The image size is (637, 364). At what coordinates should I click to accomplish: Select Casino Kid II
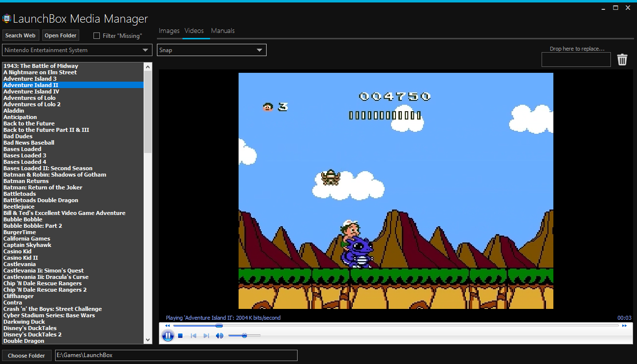(21, 258)
